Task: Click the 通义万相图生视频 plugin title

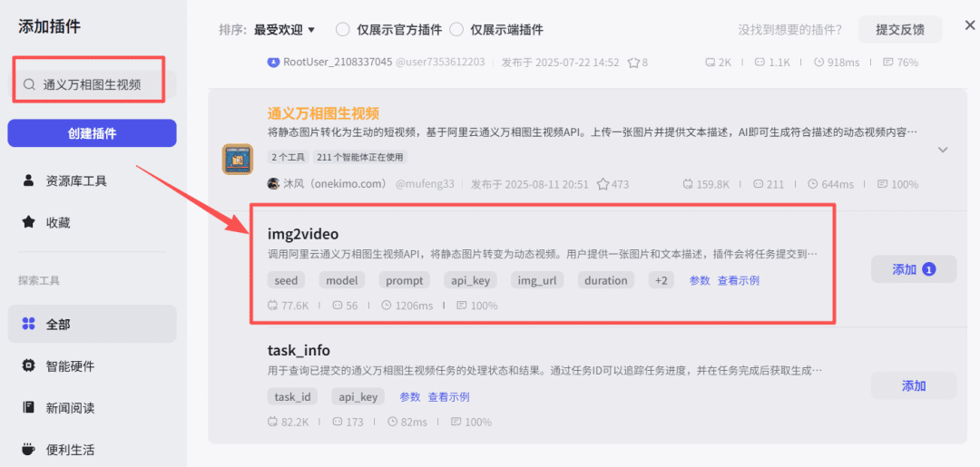Action: (x=323, y=113)
